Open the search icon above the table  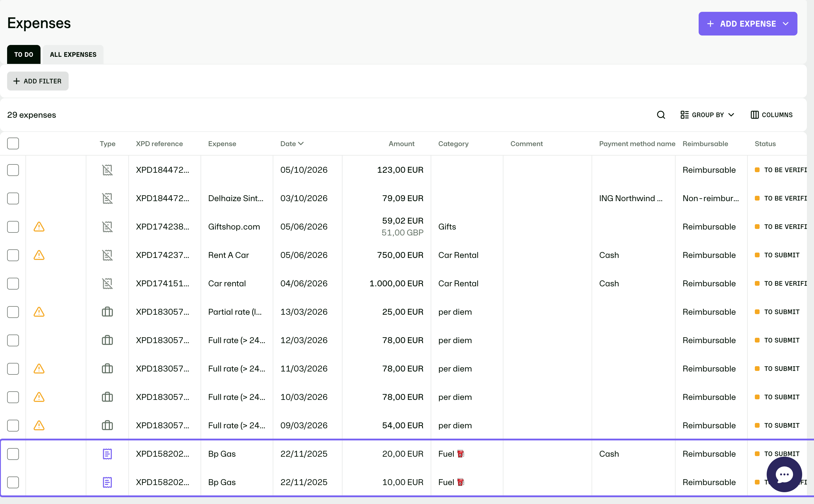coord(661,115)
